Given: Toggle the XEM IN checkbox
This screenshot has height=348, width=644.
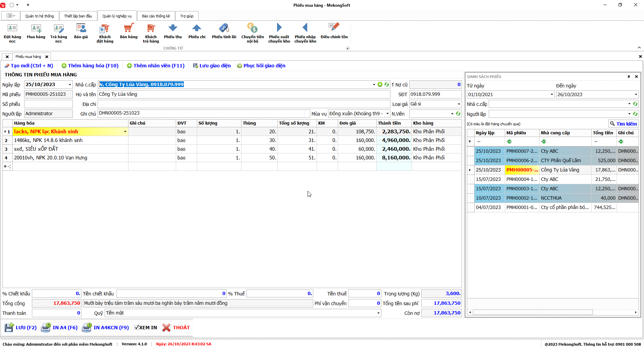Looking at the screenshot, I should tap(137, 328).
